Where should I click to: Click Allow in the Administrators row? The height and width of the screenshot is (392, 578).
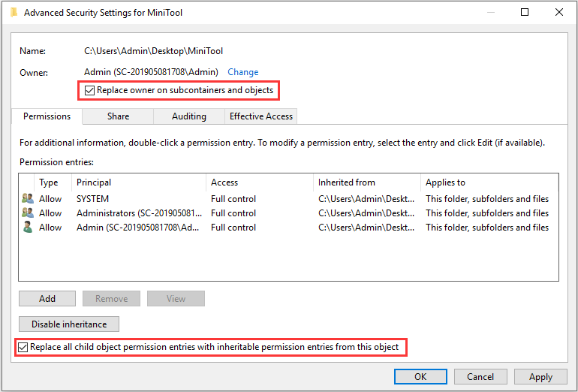pyautogui.click(x=50, y=213)
